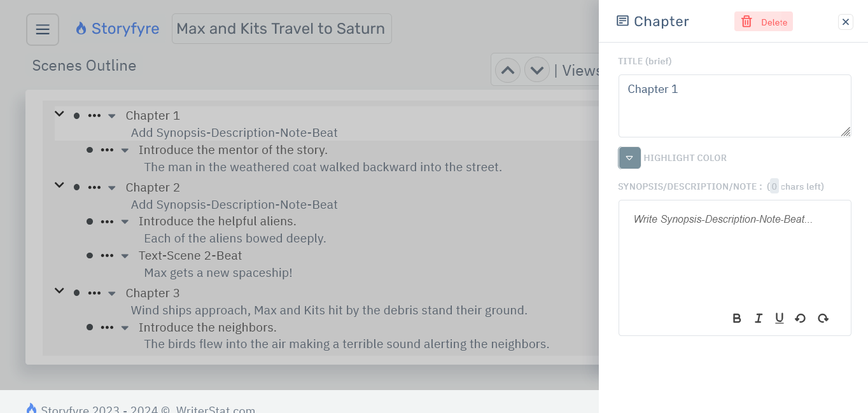
Task: Click the move-down arrow button
Action: click(x=536, y=70)
